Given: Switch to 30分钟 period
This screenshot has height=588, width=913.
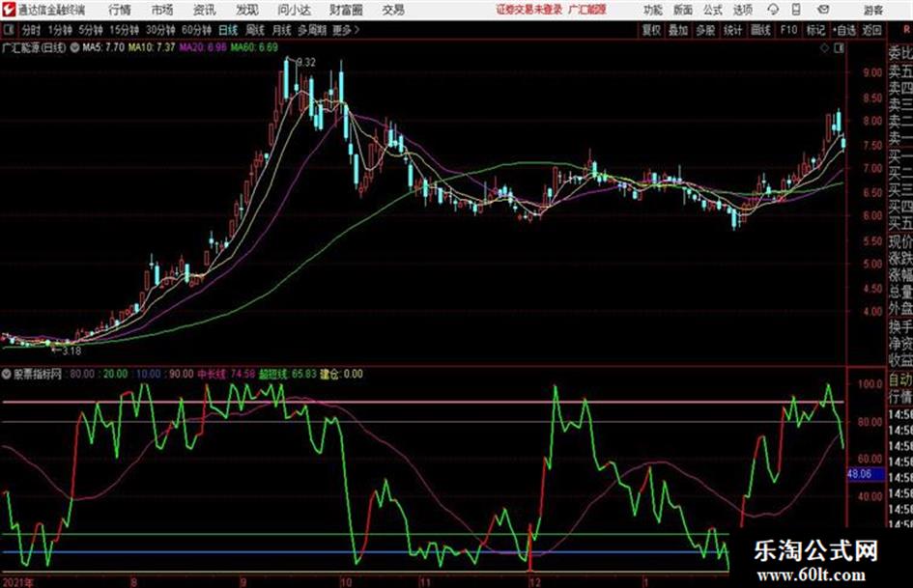Looking at the screenshot, I should click(x=160, y=30).
